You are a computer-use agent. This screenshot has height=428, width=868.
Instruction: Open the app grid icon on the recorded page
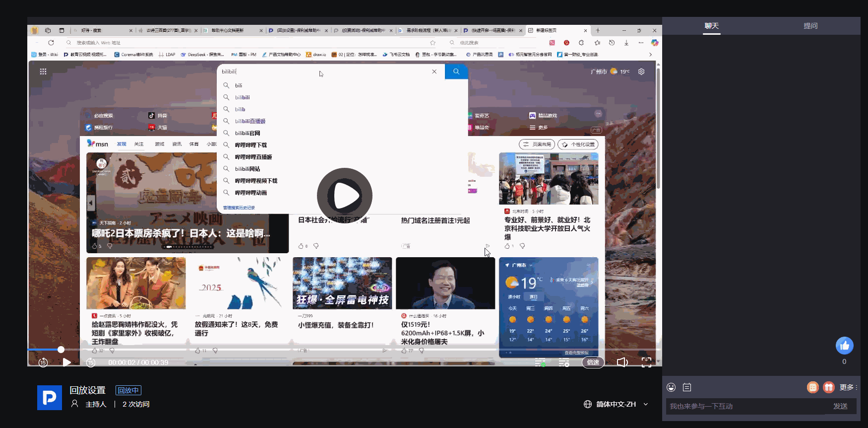pos(43,71)
